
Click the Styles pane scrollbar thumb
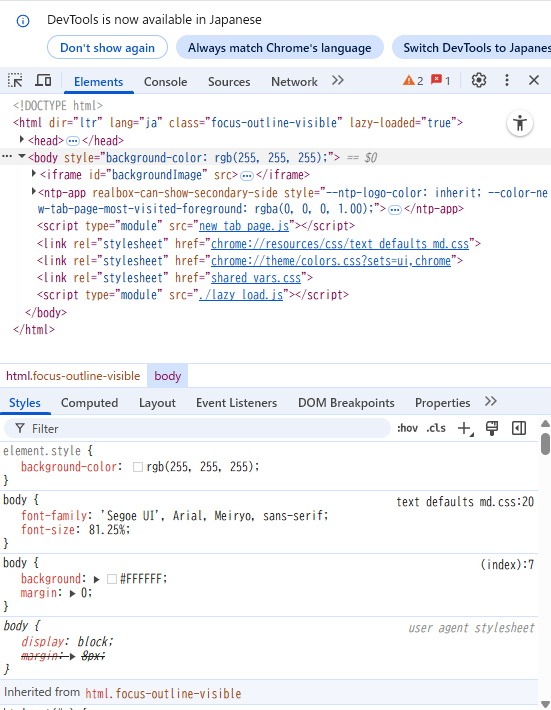point(545,444)
